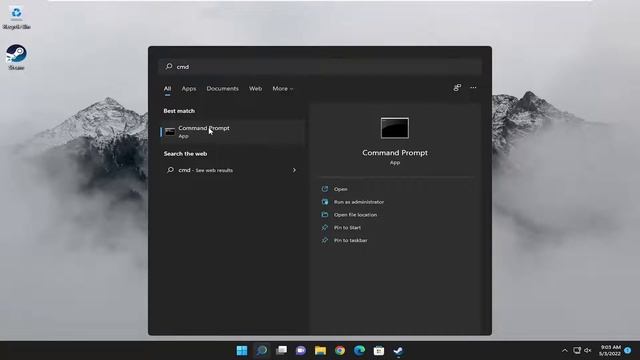640x360 pixels.
Task: Click the search account options icon
Action: tap(457, 88)
